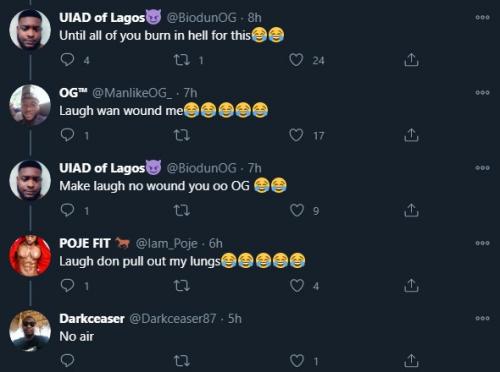Retweet the POJE FIT tweet
The image size is (500, 372).
[182, 286]
